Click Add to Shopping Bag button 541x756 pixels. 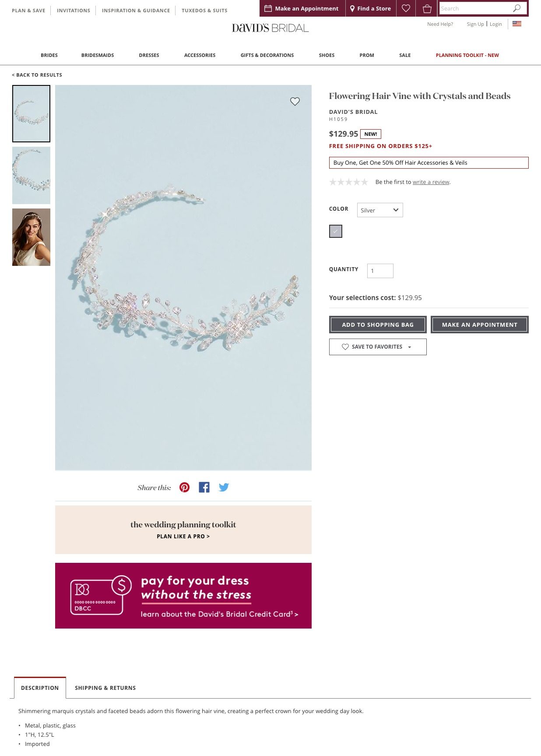(378, 325)
